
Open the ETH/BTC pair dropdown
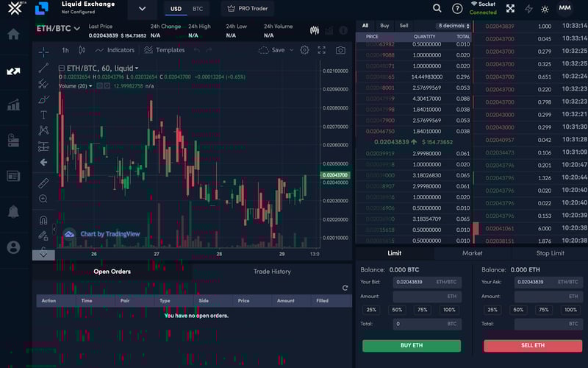(x=58, y=29)
